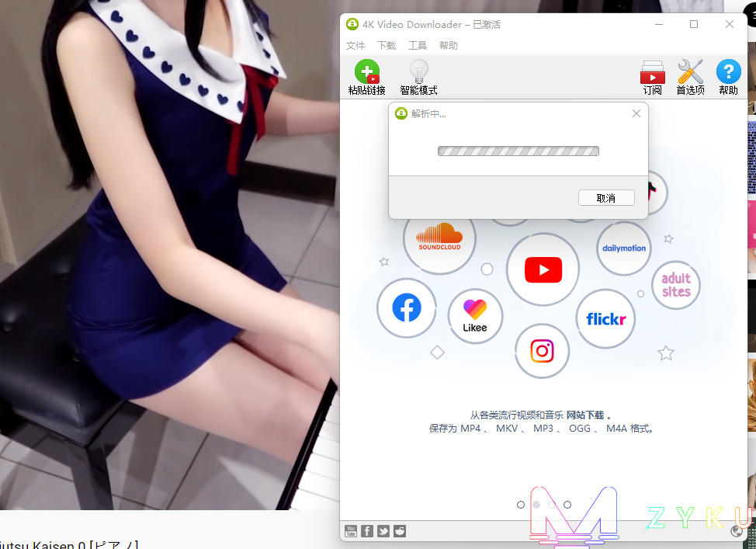This screenshot has height=549, width=756.
Task: Select the Facebook site bubble
Action: click(407, 308)
